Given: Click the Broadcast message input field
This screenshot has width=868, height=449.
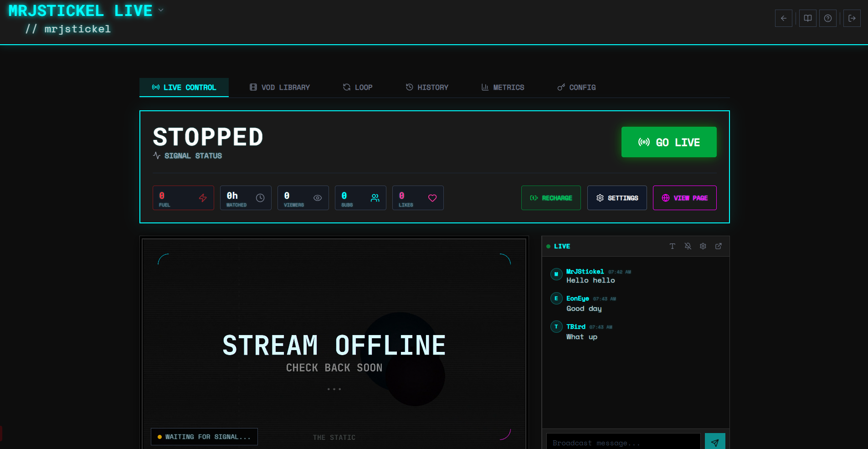Looking at the screenshot, I should (623, 443).
